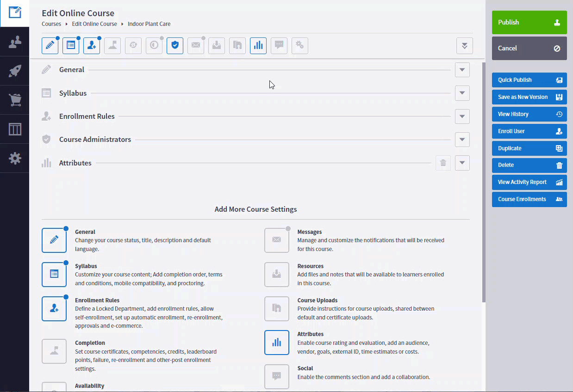
Task: Expand the General section with its arrow
Action: point(462,70)
